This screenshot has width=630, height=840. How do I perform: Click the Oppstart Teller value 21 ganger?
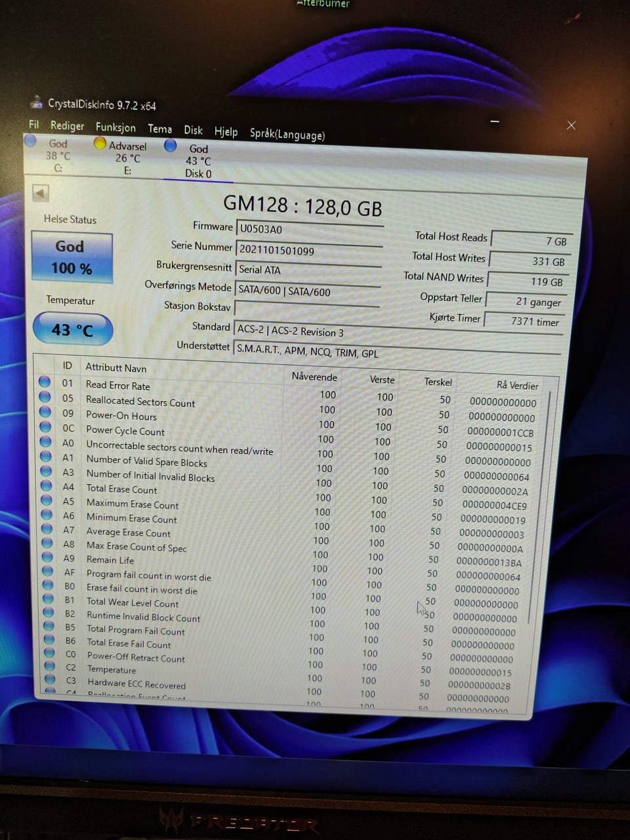(x=525, y=301)
